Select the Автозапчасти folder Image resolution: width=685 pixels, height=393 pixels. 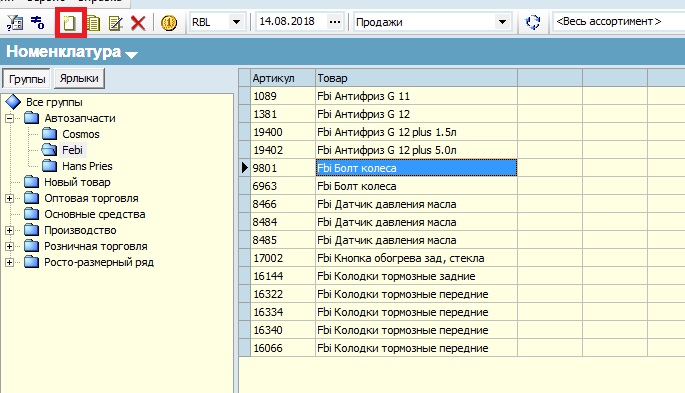pyautogui.click(x=80, y=118)
